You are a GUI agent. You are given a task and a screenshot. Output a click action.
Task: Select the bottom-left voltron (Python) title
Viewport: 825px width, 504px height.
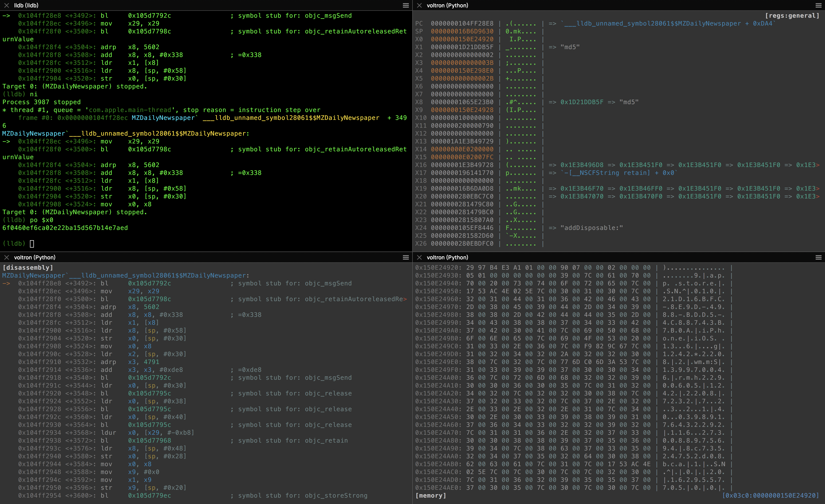click(34, 257)
